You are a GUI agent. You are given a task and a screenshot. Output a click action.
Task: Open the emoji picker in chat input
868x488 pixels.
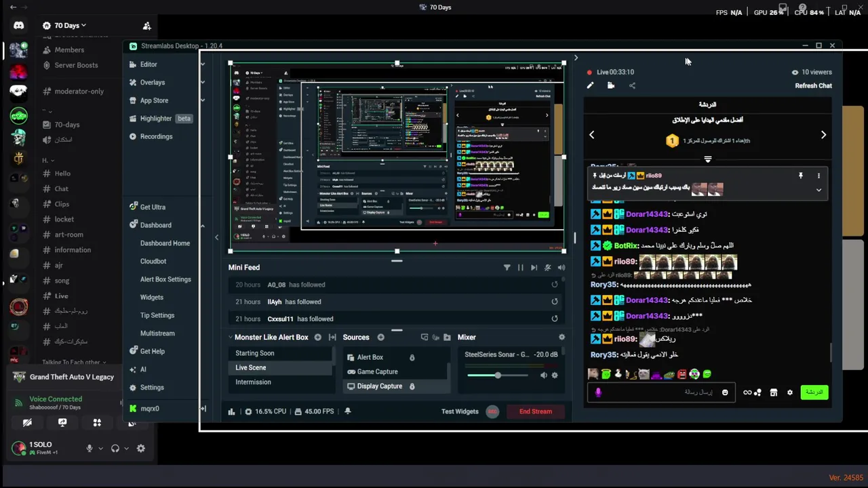pyautogui.click(x=725, y=392)
